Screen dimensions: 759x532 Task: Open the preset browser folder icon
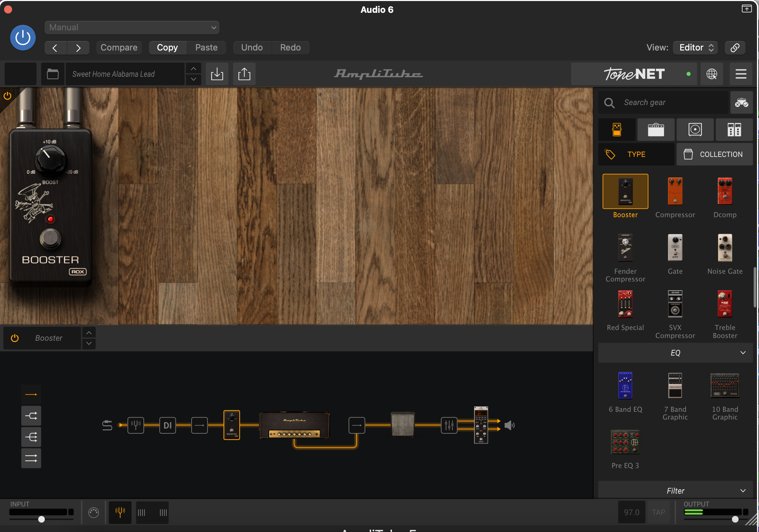coord(53,74)
